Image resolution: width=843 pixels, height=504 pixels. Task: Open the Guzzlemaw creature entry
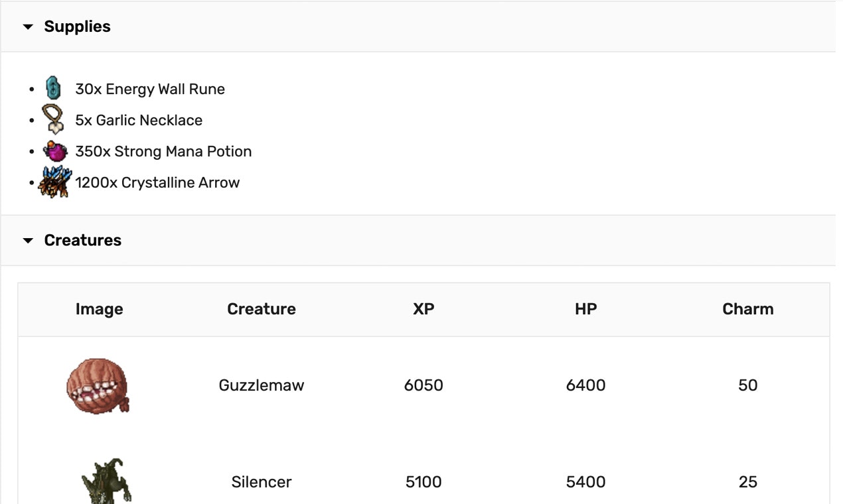261,385
